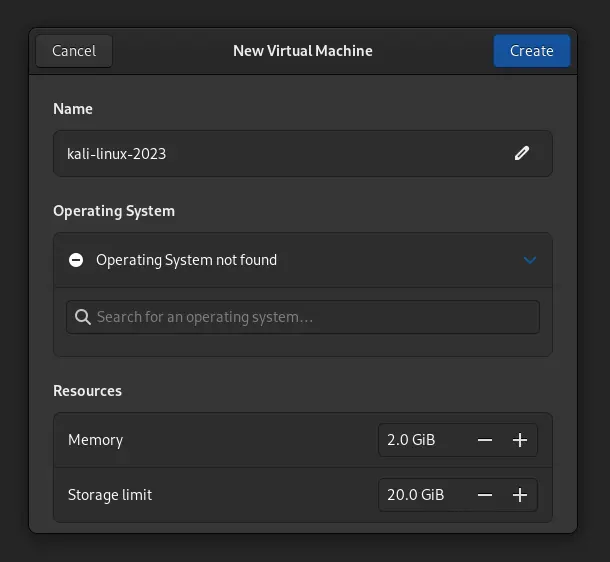
Task: Click the Operating System not found text
Action: (186, 260)
